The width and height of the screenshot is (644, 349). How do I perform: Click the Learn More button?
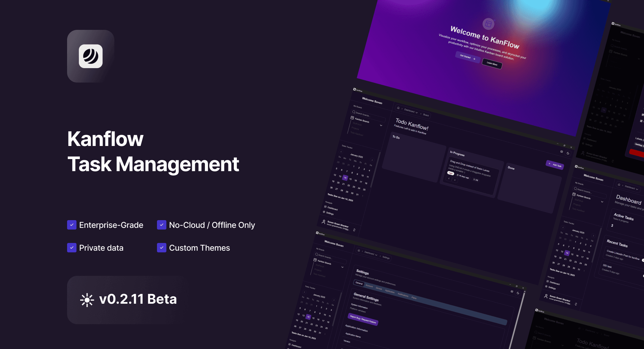492,63
